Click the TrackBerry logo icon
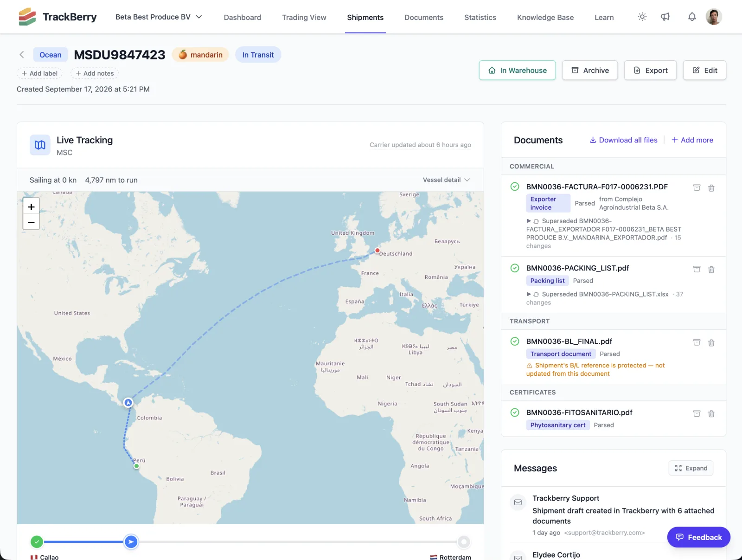Viewport: 742px width, 560px height. 27,17
